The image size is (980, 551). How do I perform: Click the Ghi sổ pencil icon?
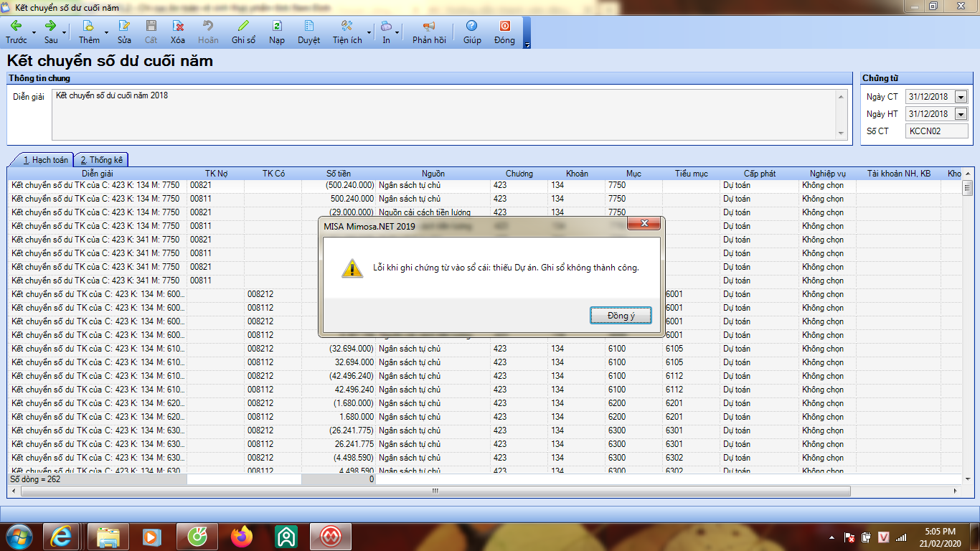click(243, 26)
